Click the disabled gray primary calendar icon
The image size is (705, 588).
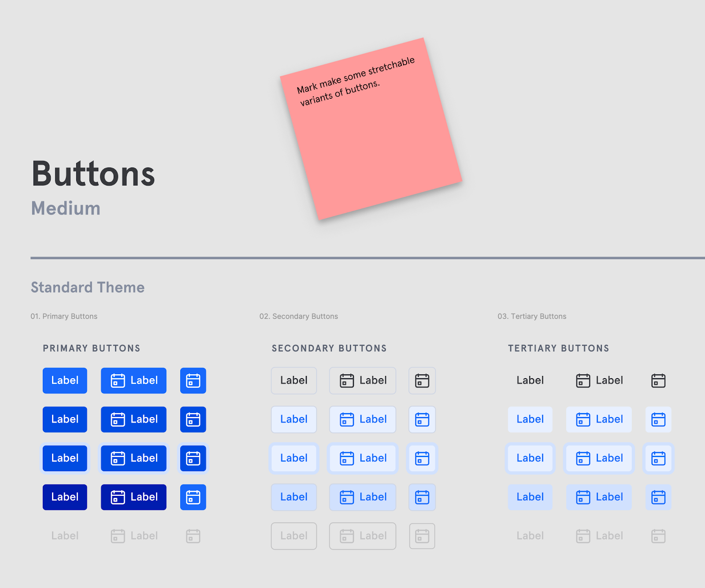(193, 536)
